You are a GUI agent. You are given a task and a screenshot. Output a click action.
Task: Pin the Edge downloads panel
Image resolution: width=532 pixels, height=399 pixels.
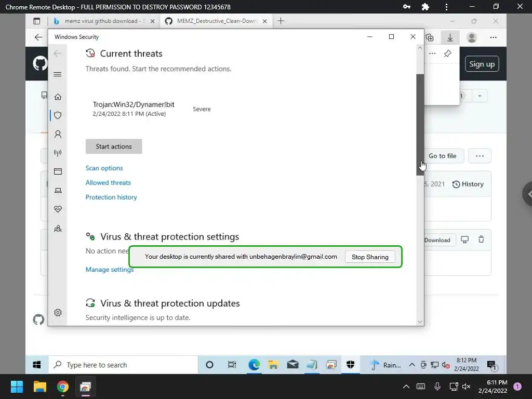(x=447, y=54)
